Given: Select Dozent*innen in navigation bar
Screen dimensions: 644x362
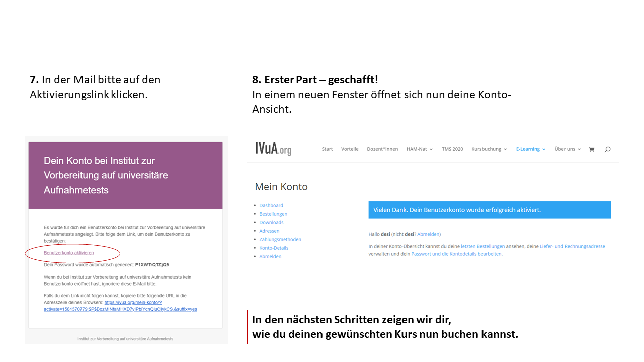Looking at the screenshot, I should pos(382,149).
